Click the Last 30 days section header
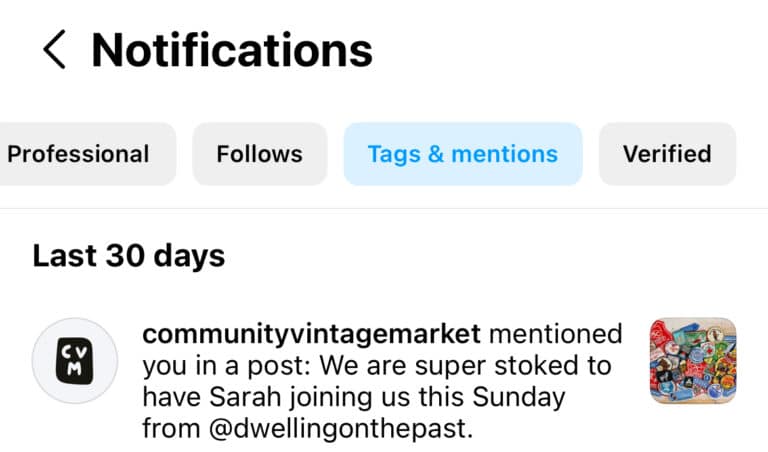 [x=128, y=255]
